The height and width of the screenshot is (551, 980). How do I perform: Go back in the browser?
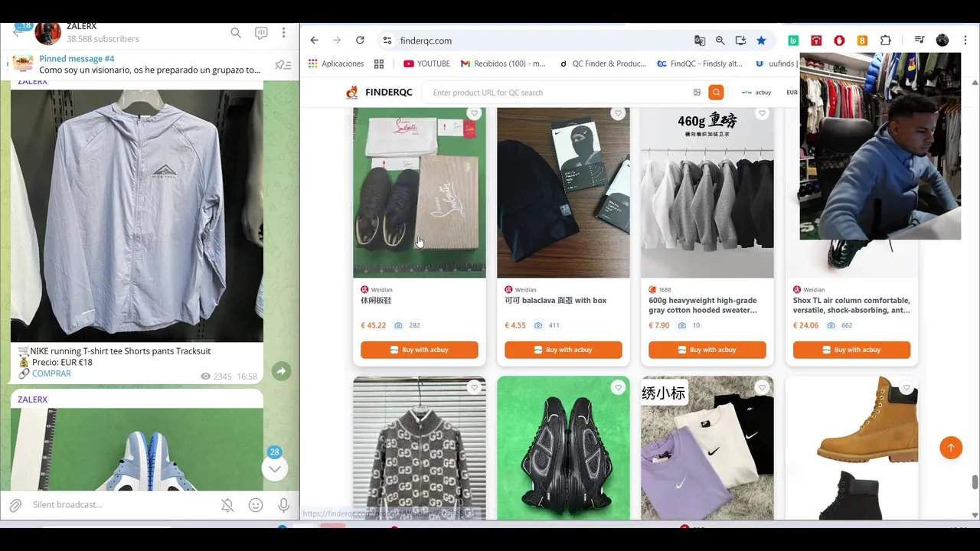(x=314, y=41)
